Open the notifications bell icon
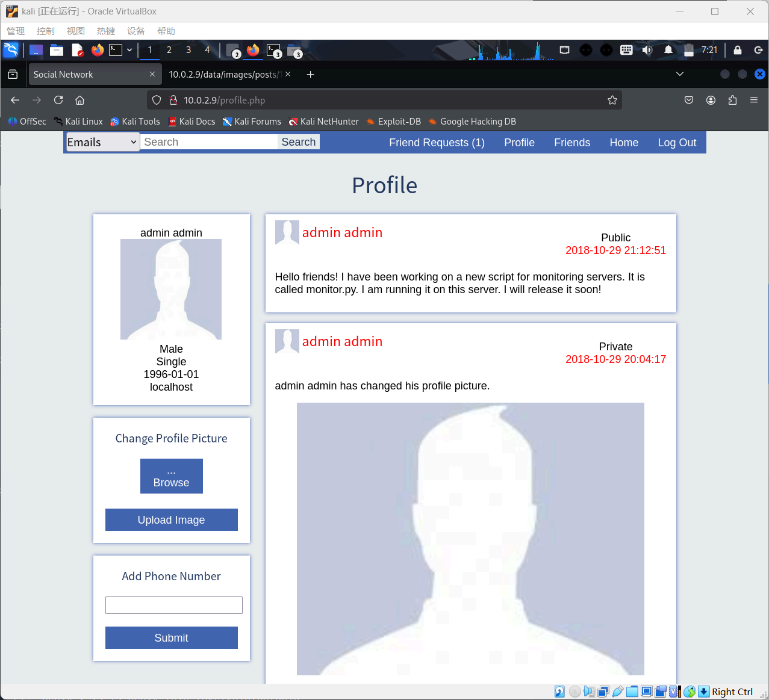769x700 pixels. 668,50
